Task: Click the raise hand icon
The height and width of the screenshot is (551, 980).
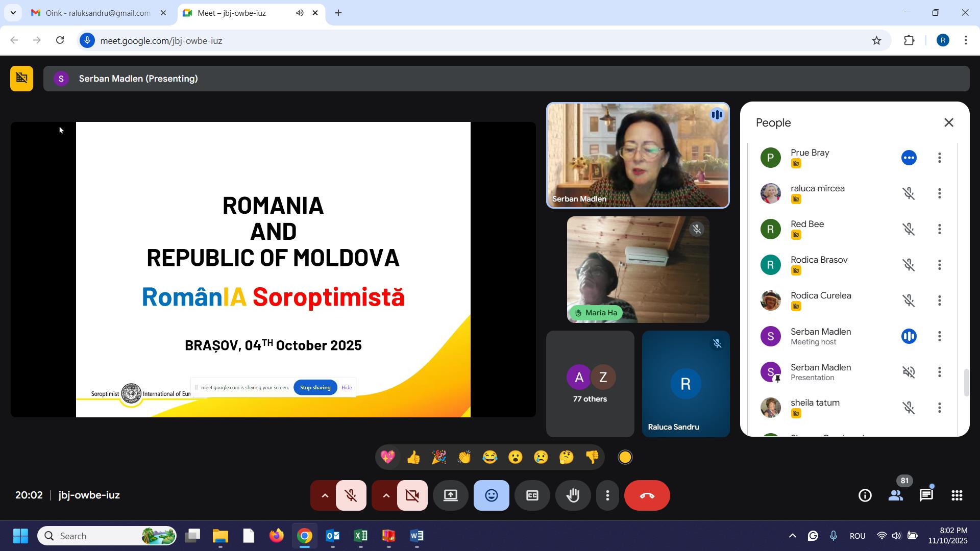Action: 573,495
